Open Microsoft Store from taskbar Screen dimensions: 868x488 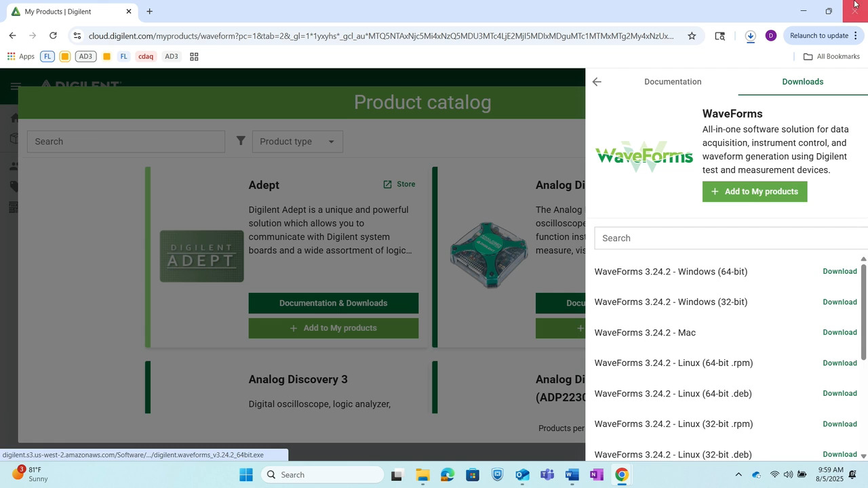(x=473, y=474)
